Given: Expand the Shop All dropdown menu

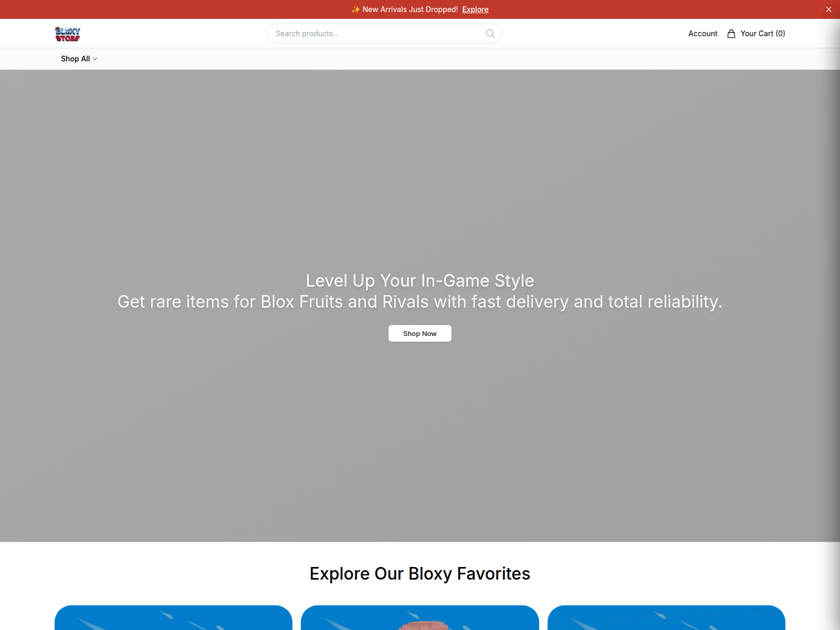Looking at the screenshot, I should tap(79, 59).
